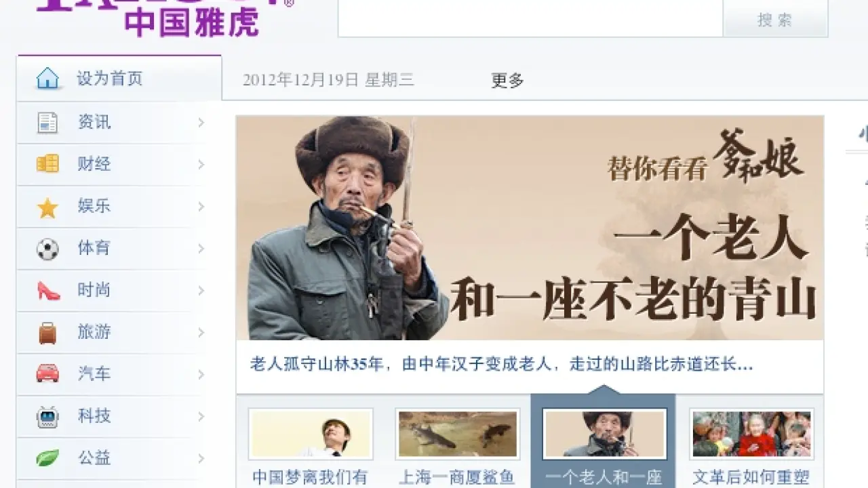Open the 资讯 news document icon
This screenshot has width=868, height=488.
pos(47,123)
